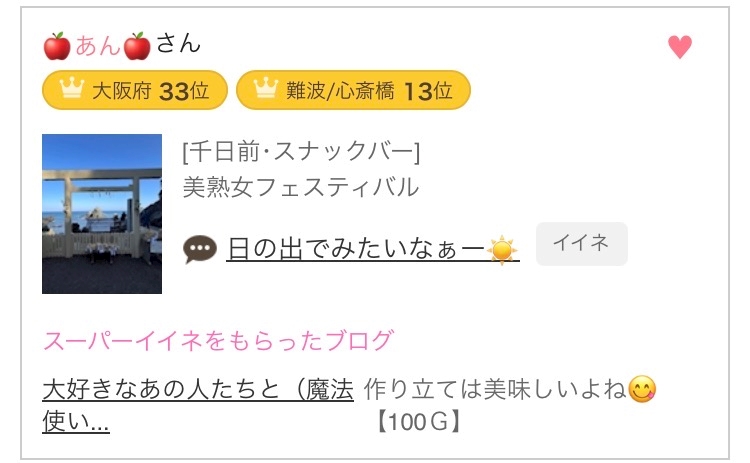Click the red apple before あん
The width and height of the screenshot is (750, 463).
pyautogui.click(x=57, y=46)
